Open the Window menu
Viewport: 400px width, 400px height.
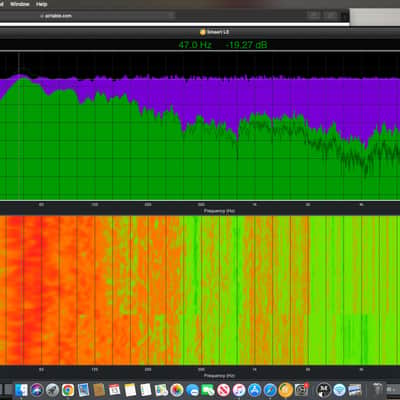coord(20,4)
